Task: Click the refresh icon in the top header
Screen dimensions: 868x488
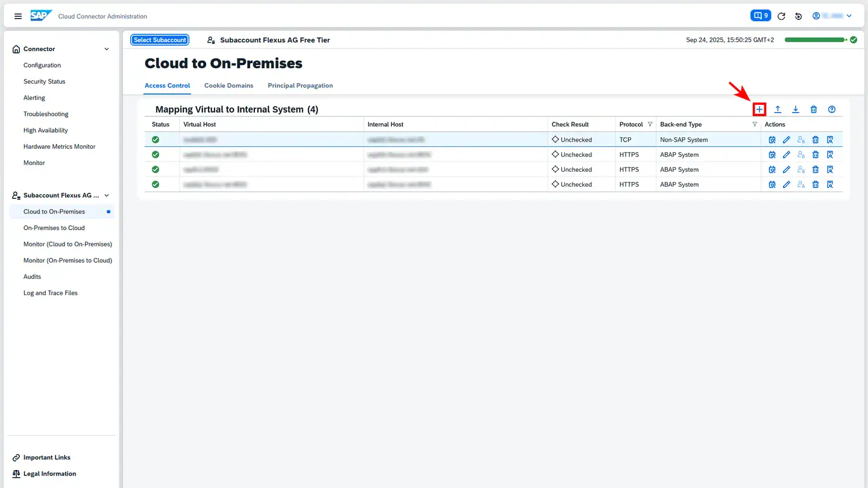Action: point(781,16)
